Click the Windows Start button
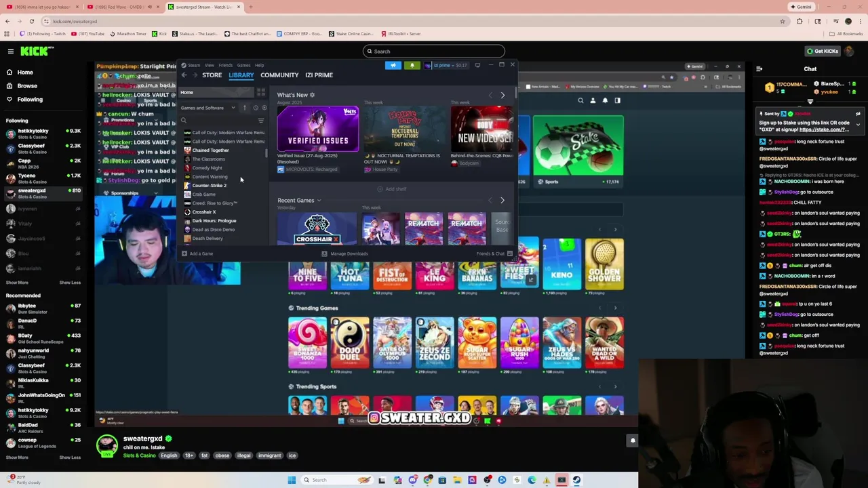The width and height of the screenshot is (868, 488). click(292, 480)
